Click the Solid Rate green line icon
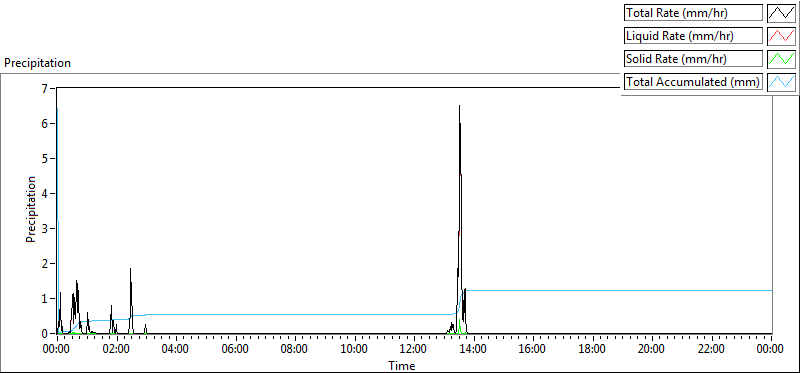Viewport: 800px width, 373px height. 781,58
